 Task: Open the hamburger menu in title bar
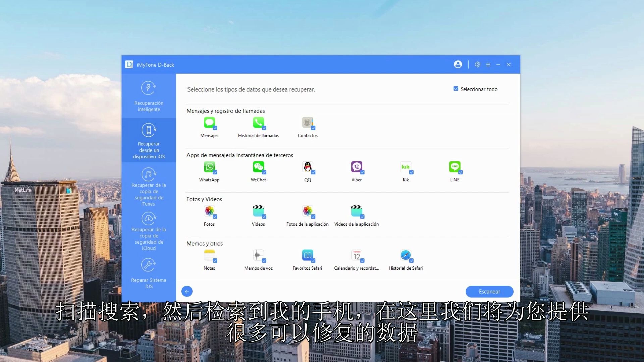pos(488,65)
